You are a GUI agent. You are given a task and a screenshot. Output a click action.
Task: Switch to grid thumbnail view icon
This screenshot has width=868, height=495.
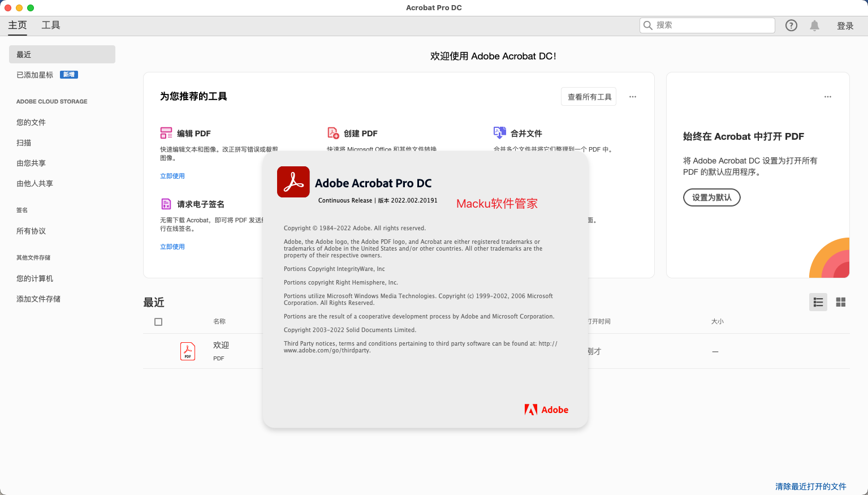tap(841, 302)
